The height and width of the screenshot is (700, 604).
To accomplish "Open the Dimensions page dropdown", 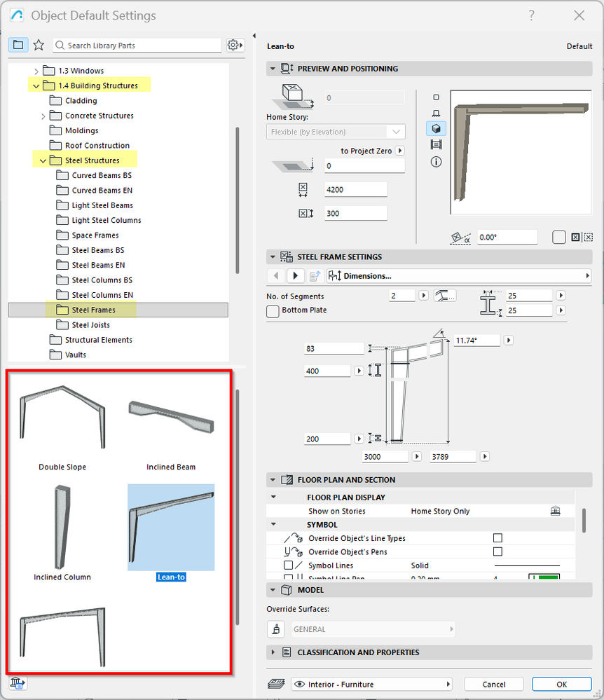I will pos(458,276).
